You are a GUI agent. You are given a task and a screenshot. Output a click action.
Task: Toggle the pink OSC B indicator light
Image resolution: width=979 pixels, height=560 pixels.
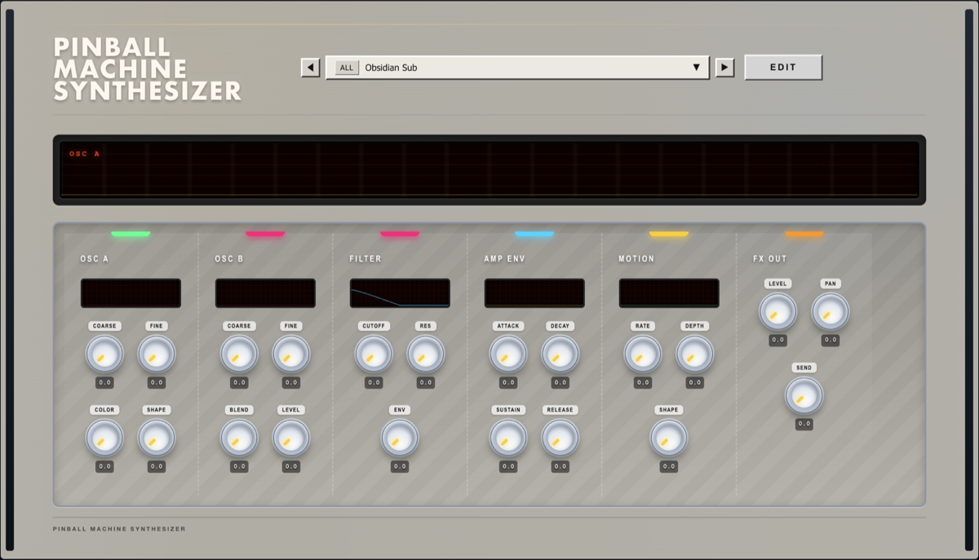[x=265, y=234]
